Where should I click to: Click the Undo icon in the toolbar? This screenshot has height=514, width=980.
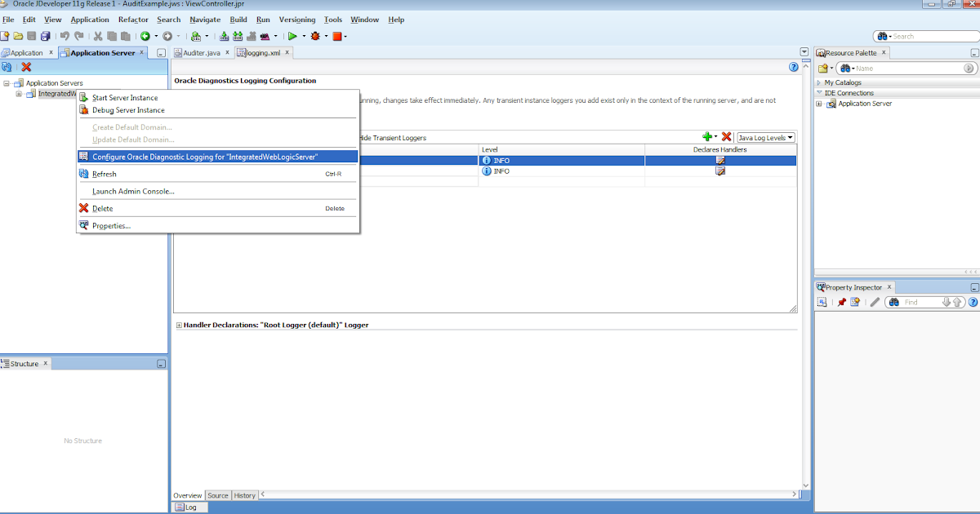[x=65, y=36]
